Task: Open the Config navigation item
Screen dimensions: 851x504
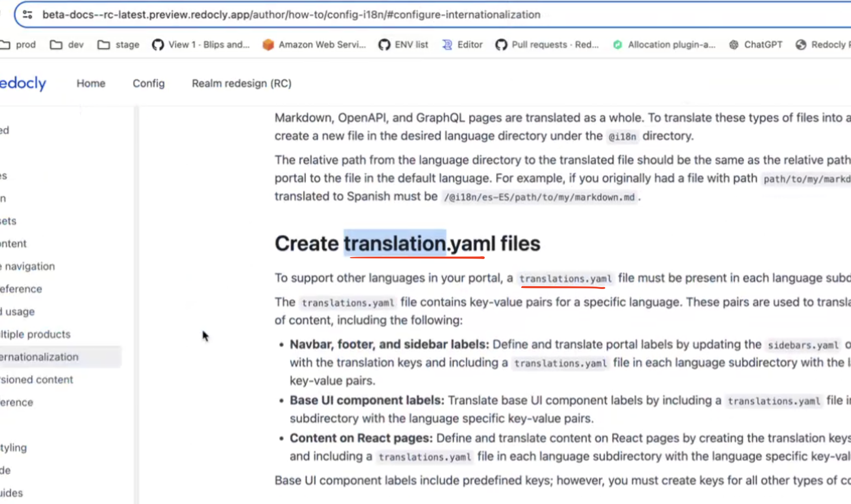Action: (149, 83)
